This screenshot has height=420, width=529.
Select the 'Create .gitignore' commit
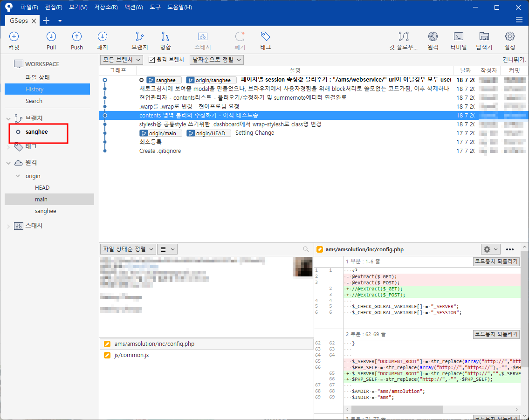(x=160, y=151)
